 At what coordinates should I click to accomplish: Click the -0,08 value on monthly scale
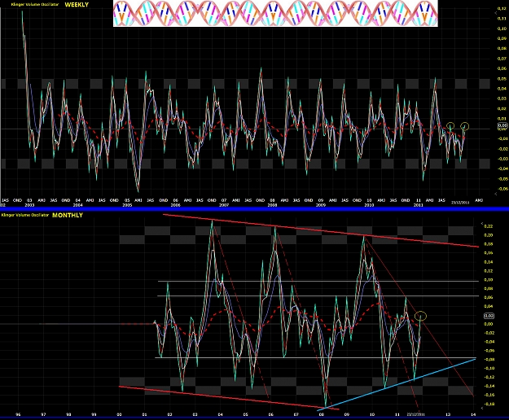(x=488, y=359)
